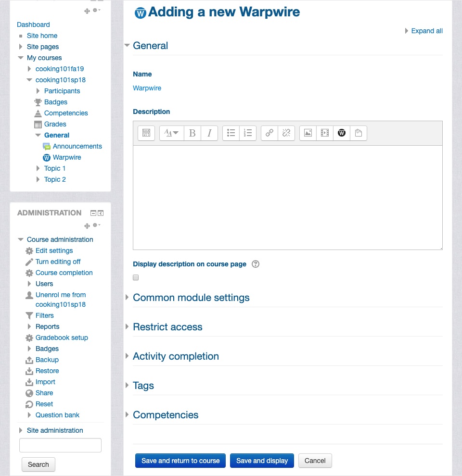Expand the Activity completion section
The height and width of the screenshot is (476, 462).
[127, 356]
